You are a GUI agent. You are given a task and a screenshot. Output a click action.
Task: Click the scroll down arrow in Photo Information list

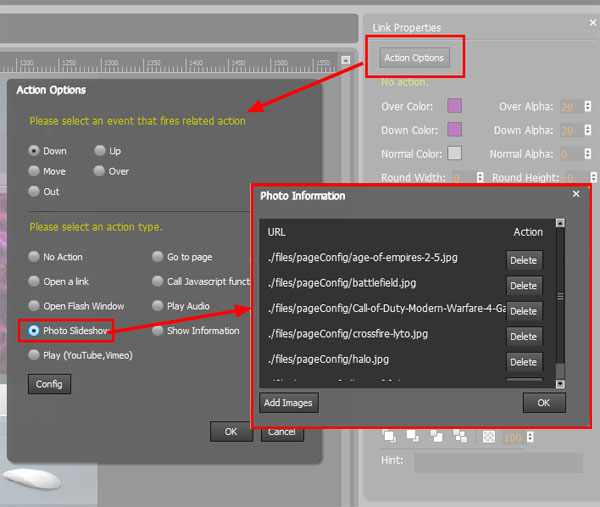click(560, 384)
